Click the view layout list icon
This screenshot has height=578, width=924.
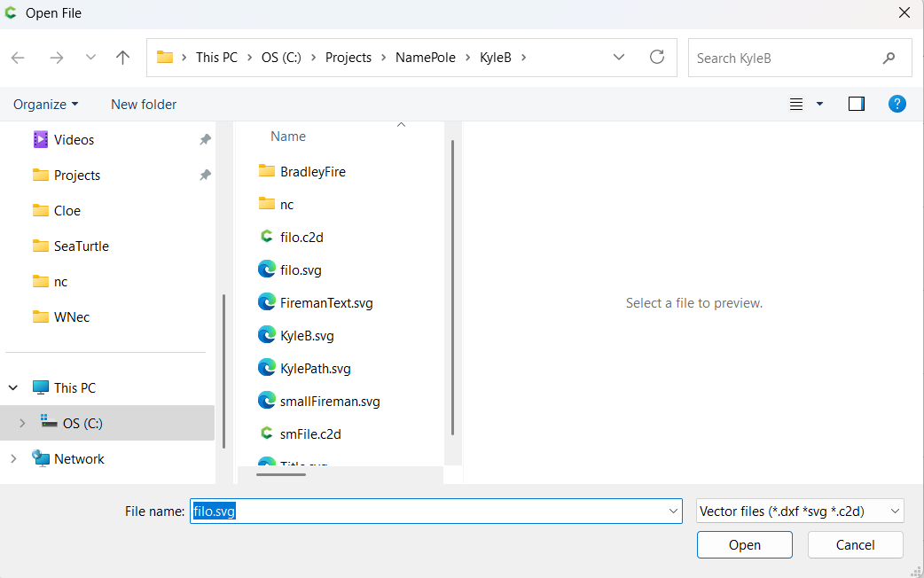click(796, 105)
